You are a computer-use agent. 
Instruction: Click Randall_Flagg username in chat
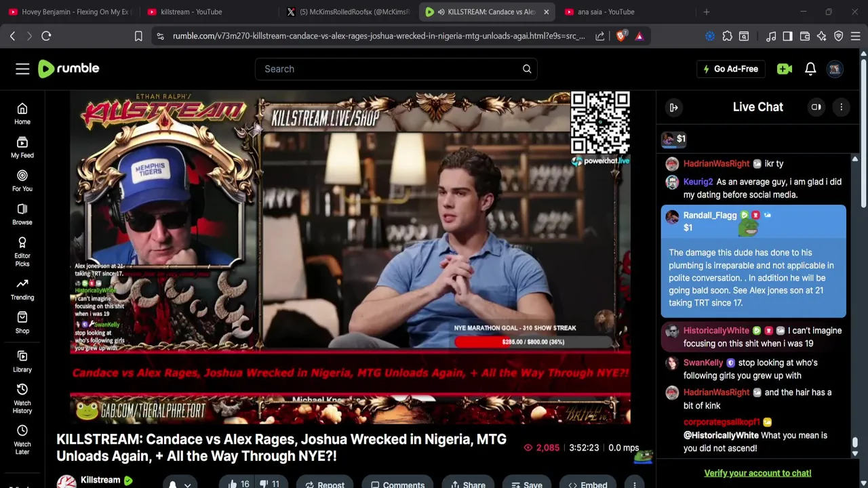(710, 215)
